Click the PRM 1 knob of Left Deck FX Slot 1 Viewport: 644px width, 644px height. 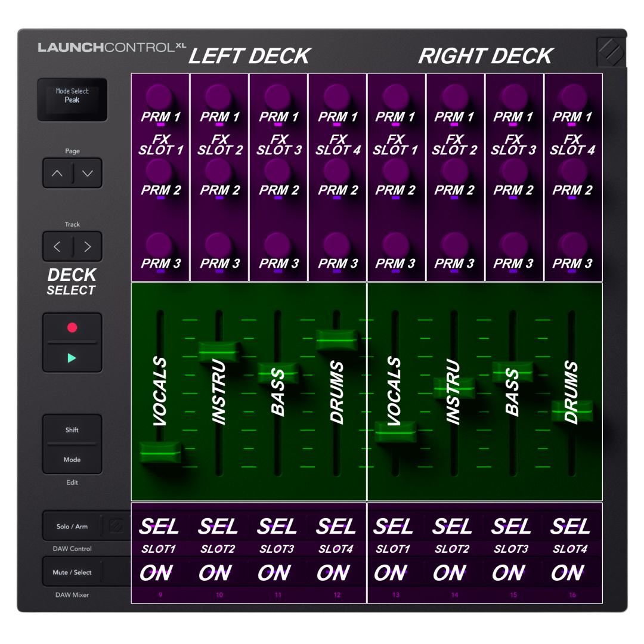160,96
